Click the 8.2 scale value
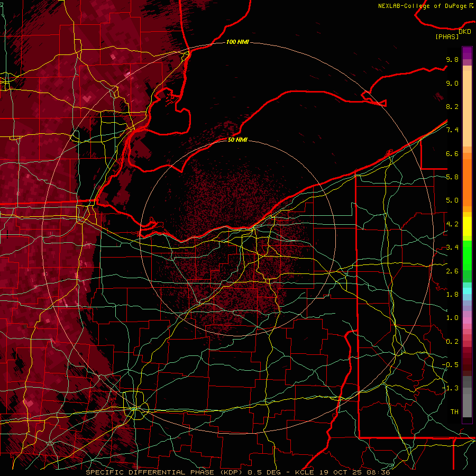The height and width of the screenshot is (476, 476). [452, 106]
